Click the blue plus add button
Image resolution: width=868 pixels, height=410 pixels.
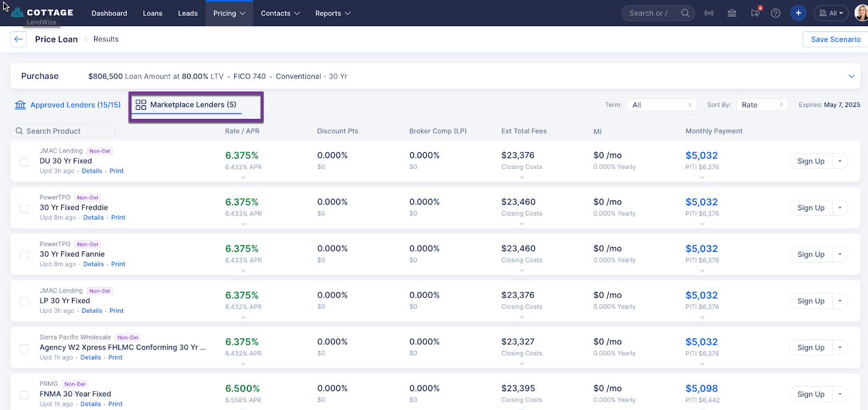[798, 13]
